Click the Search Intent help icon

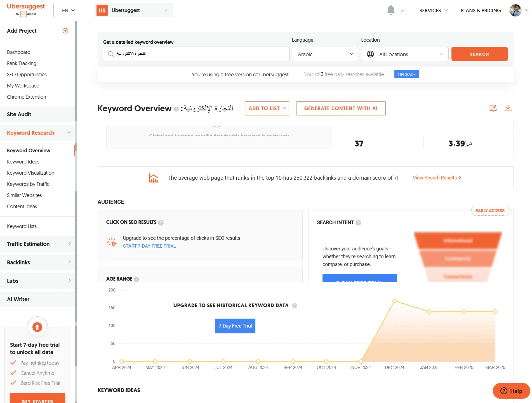358,223
